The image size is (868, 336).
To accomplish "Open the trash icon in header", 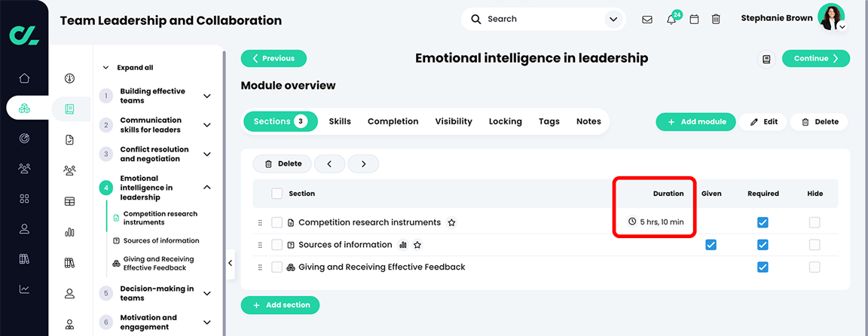I will click(x=716, y=20).
